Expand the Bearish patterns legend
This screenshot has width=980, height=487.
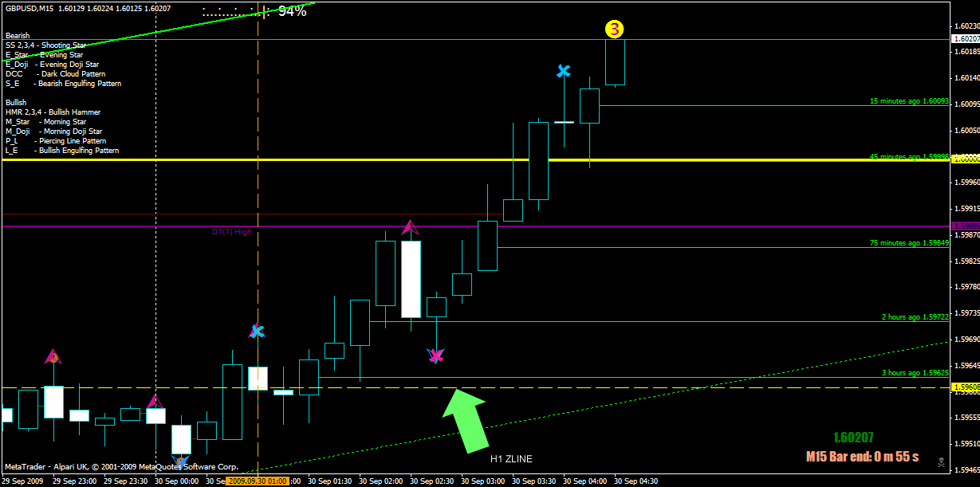(x=16, y=35)
